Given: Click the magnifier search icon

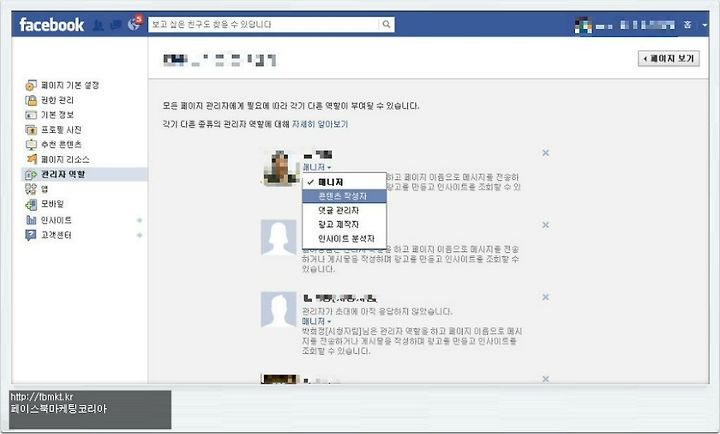Looking at the screenshot, I should pos(387,24).
